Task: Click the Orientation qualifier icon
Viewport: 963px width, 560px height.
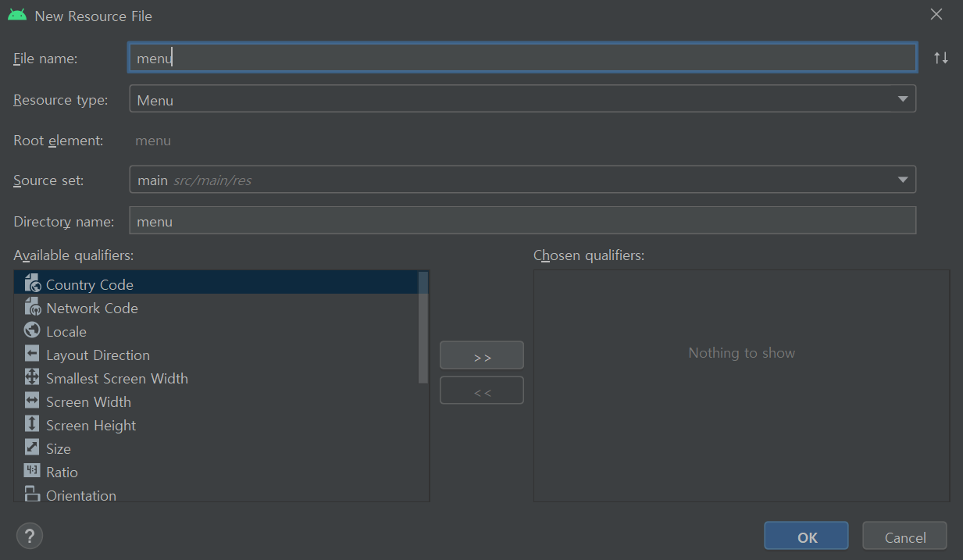Action: (x=32, y=494)
